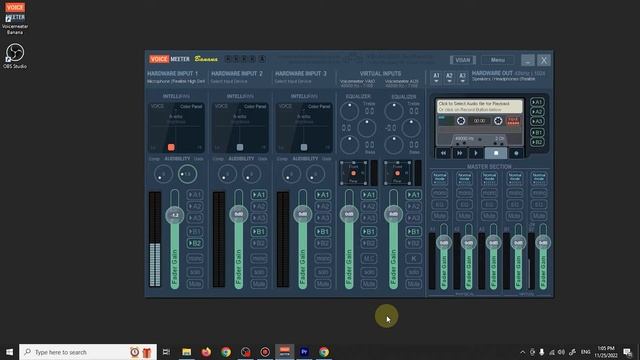This screenshot has height=360, width=640.
Task: Click in the Windows taskbar search box
Action: pyautogui.click(x=88, y=352)
